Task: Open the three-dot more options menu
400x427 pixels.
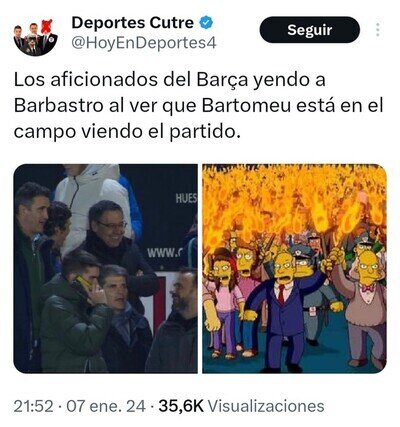Action: tap(377, 30)
